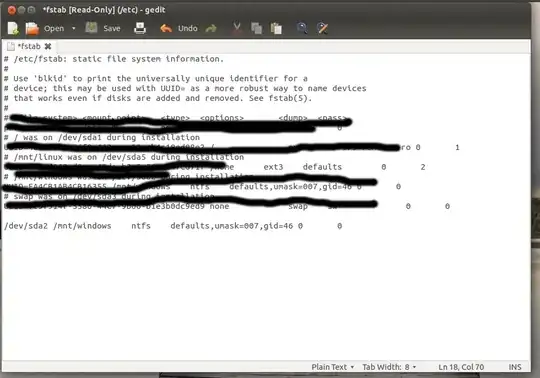Viewport: 540px width, 378px height.
Task: Cut the selected text
Action: point(237,28)
